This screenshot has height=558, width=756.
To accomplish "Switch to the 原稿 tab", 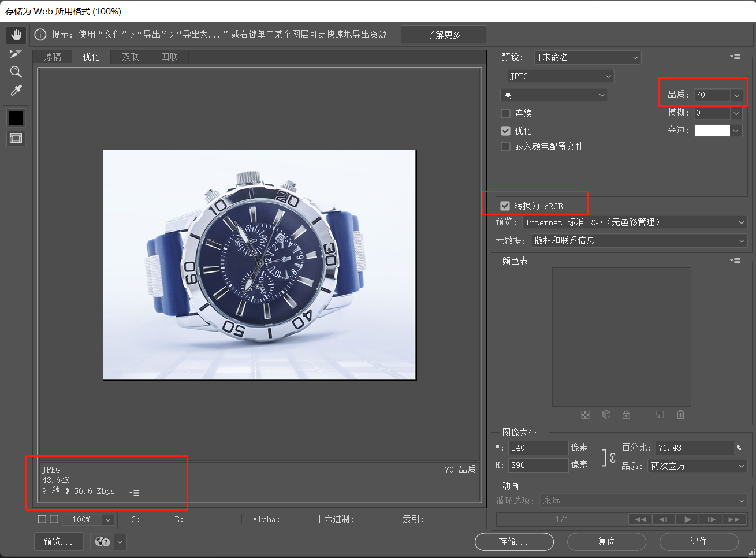I will click(x=53, y=57).
